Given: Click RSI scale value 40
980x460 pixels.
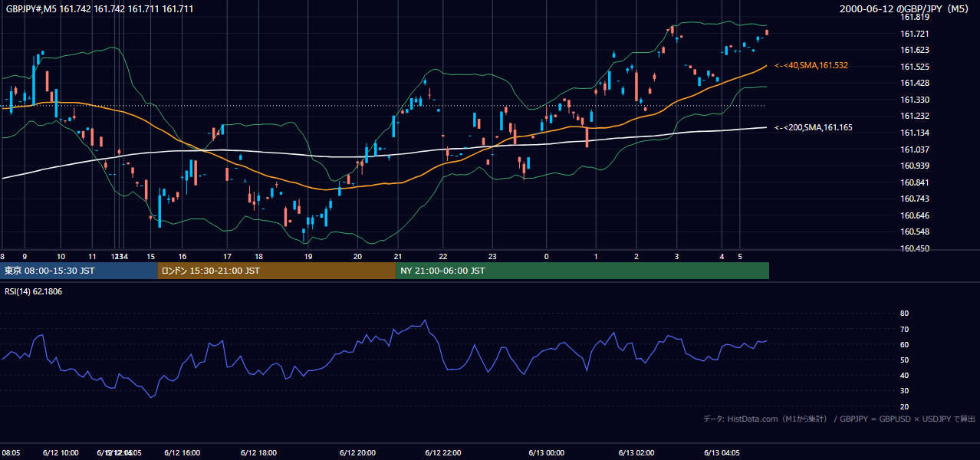Looking at the screenshot, I should pos(904,376).
